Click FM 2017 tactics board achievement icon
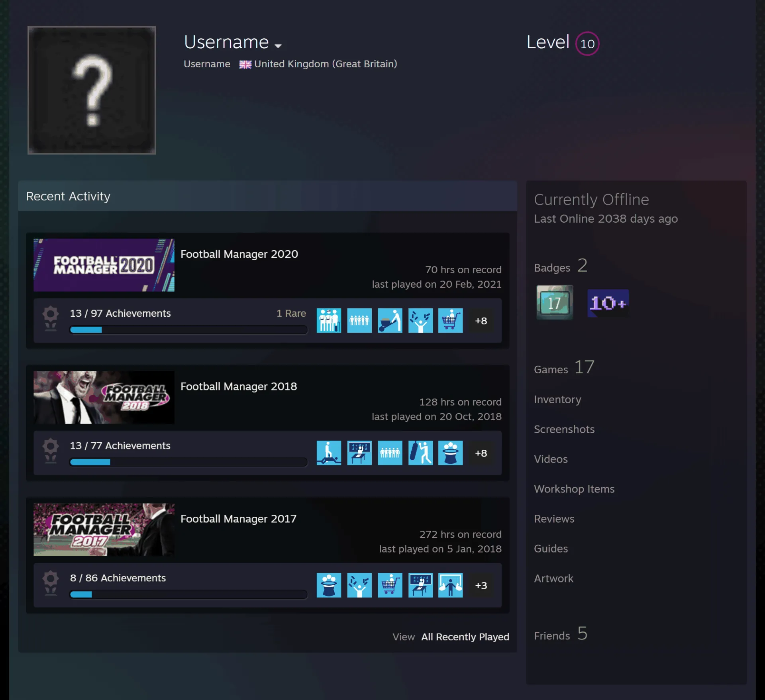This screenshot has width=765, height=700. [420, 585]
